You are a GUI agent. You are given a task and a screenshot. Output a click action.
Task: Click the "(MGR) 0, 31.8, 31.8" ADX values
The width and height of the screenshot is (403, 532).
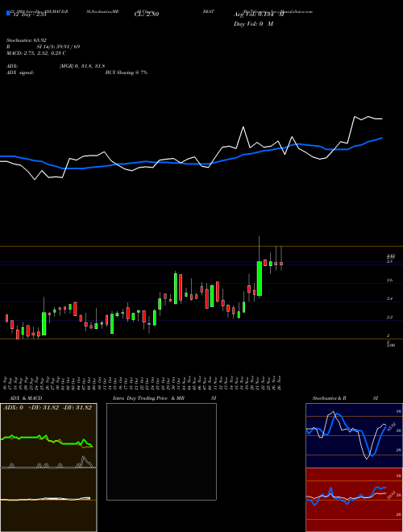point(81,66)
